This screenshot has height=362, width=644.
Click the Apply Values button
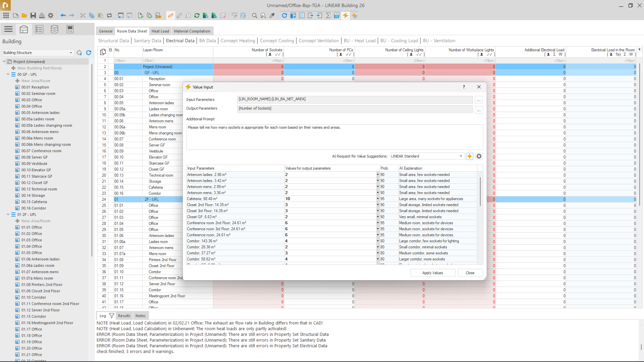(432, 273)
